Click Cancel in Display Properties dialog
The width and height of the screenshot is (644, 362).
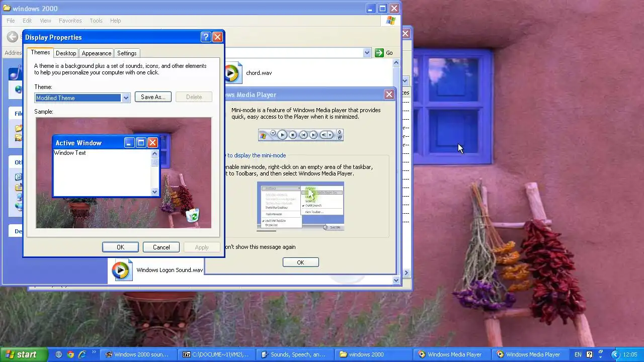point(161,247)
